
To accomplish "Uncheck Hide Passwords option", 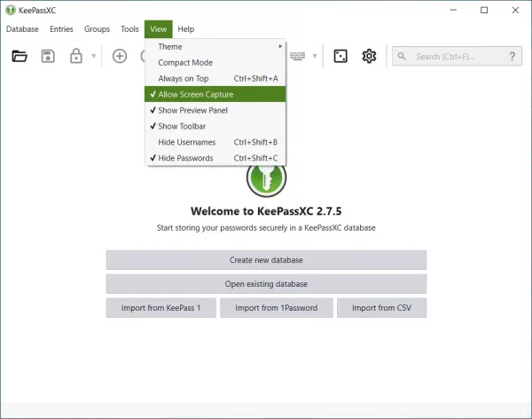I will point(215,158).
